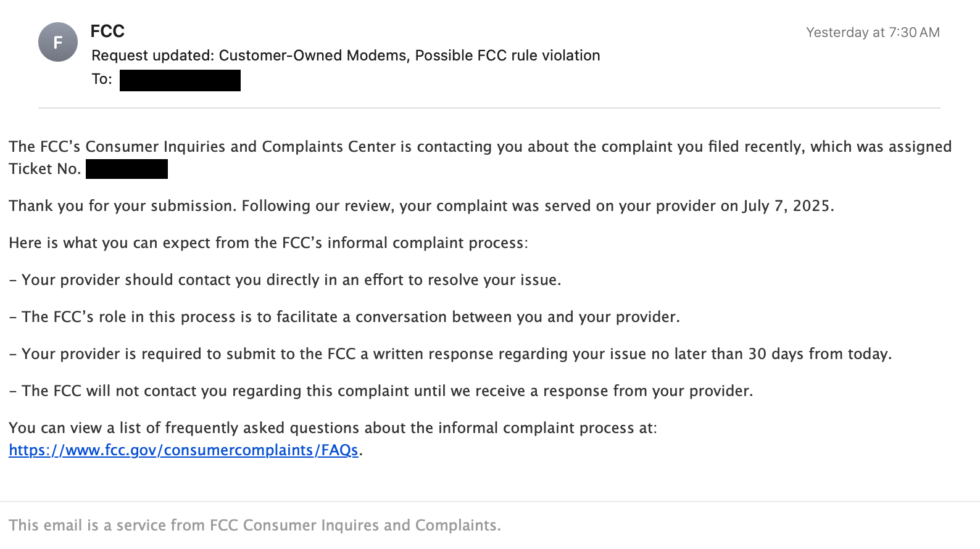The image size is (980, 549).
Task: Click the line about FCC's role to facilitate
Action: pyautogui.click(x=344, y=317)
